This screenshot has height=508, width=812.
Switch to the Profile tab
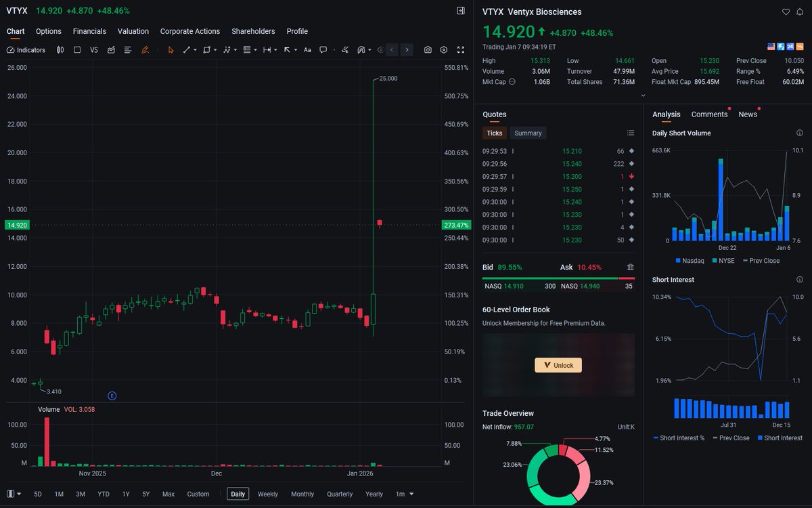click(297, 31)
